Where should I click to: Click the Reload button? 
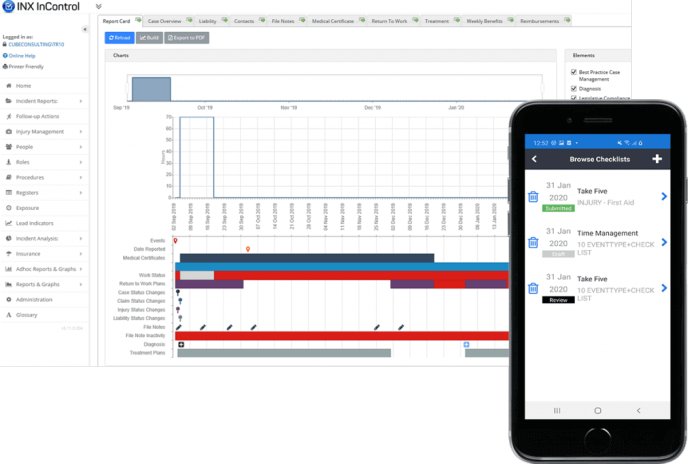point(119,38)
